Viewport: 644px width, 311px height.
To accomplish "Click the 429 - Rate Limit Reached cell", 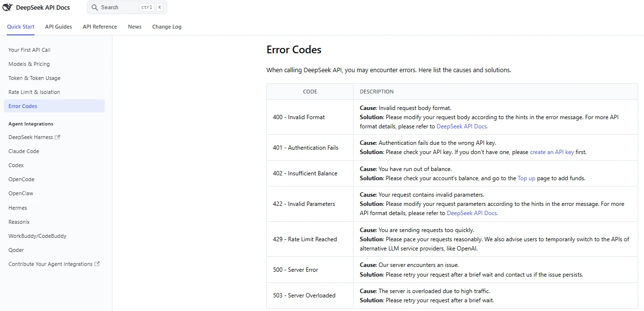I will click(x=310, y=239).
